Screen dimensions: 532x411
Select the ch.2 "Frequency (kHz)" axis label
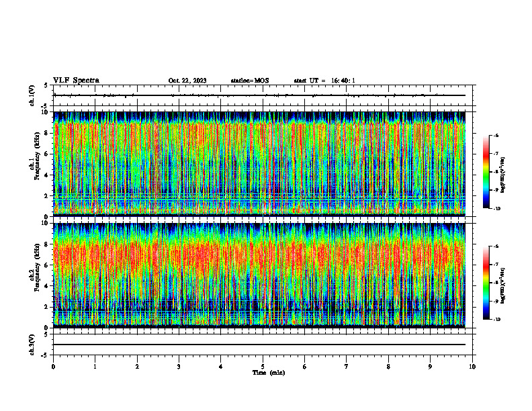tap(36, 267)
